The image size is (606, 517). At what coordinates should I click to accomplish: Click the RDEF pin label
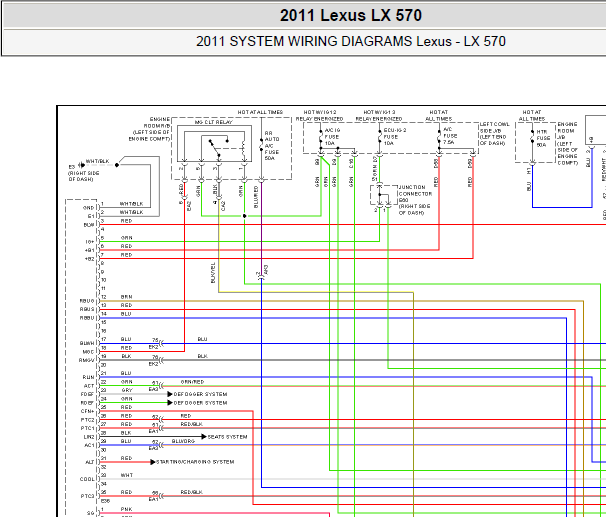(88, 403)
